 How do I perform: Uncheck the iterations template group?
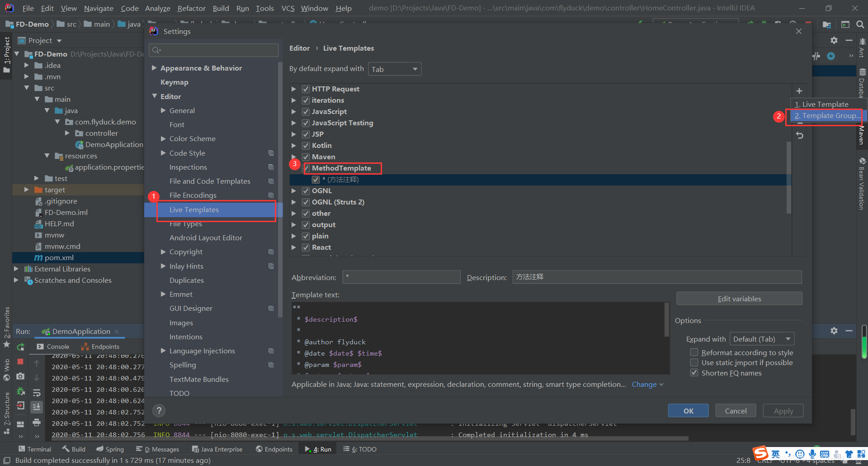coord(306,100)
